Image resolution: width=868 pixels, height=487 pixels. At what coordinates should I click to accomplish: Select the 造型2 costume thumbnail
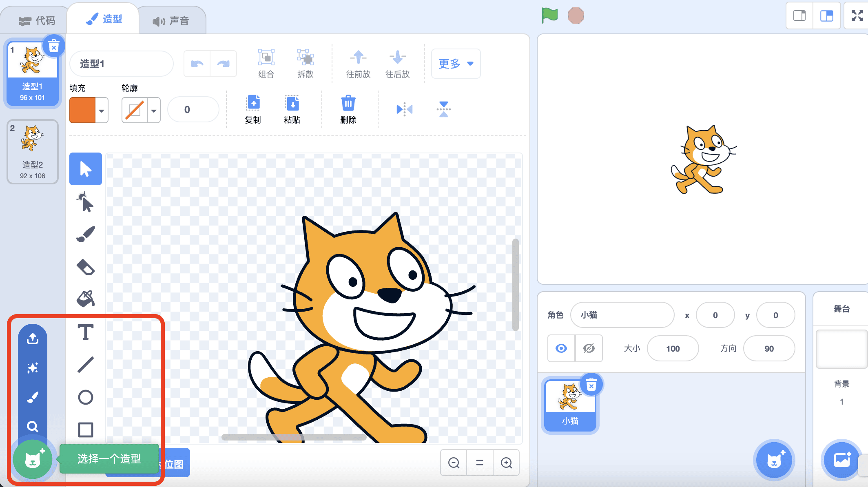click(33, 151)
